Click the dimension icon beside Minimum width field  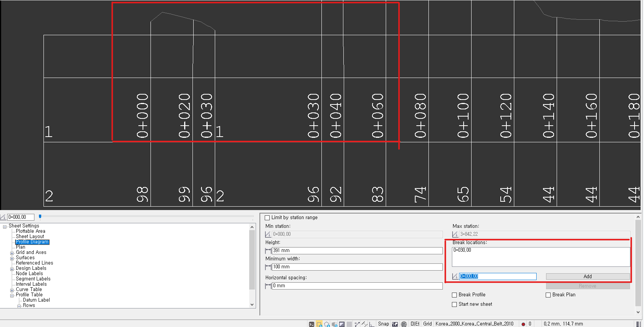click(x=268, y=267)
